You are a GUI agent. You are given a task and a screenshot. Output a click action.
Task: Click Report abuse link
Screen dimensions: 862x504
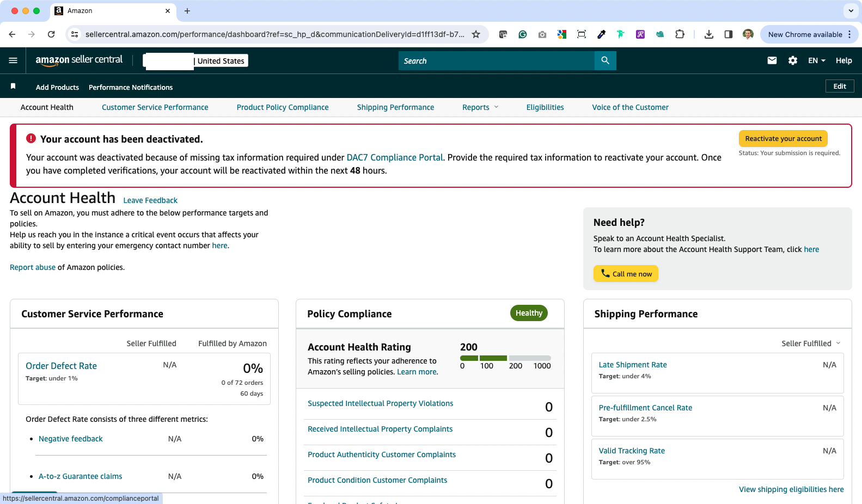[33, 267]
